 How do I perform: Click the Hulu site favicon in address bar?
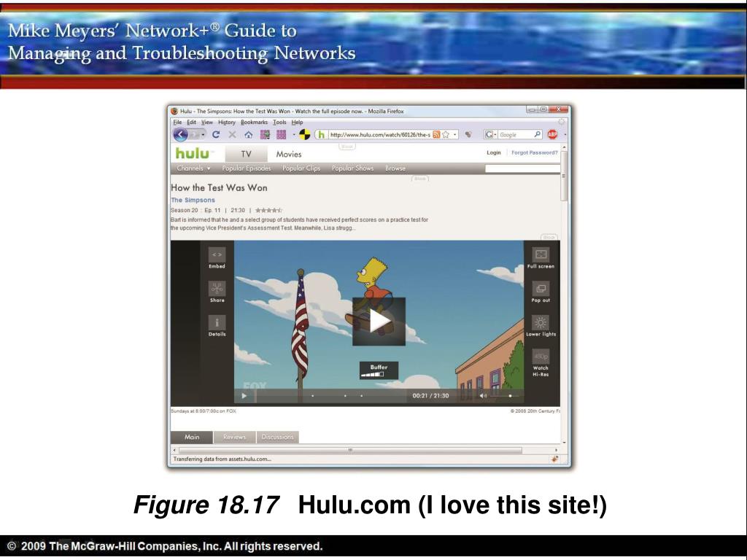322,135
